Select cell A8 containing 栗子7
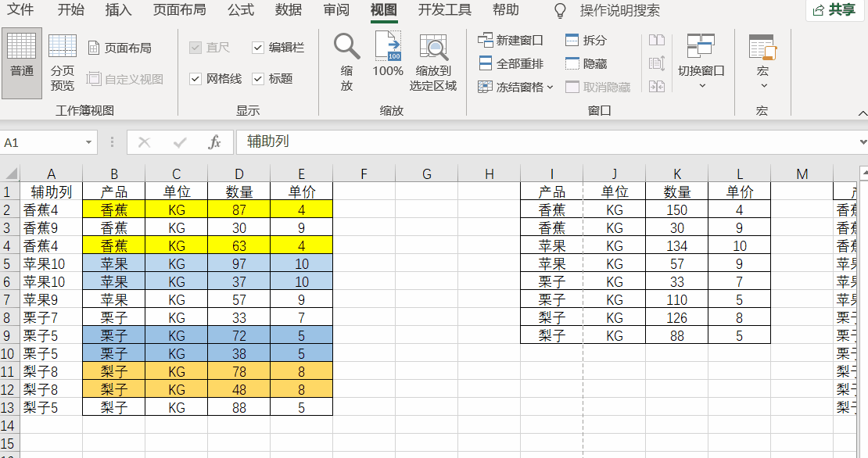868x458 pixels. pos(51,317)
